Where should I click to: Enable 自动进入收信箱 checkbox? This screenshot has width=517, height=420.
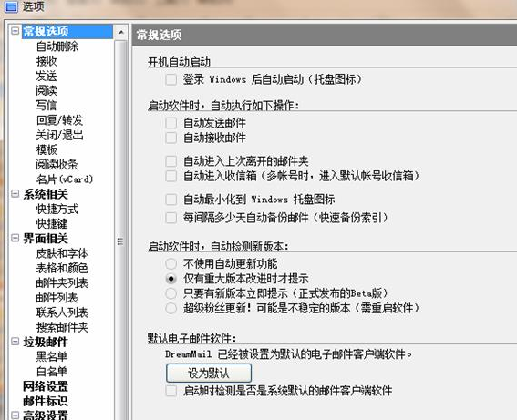(171, 176)
